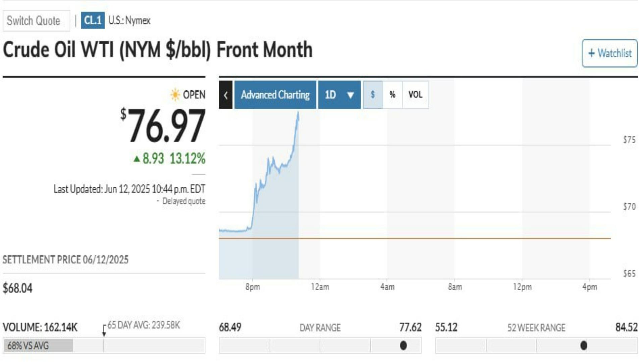644x362 pixels.
Task: Click the 65 day average arrow marker
Action: tap(104, 330)
